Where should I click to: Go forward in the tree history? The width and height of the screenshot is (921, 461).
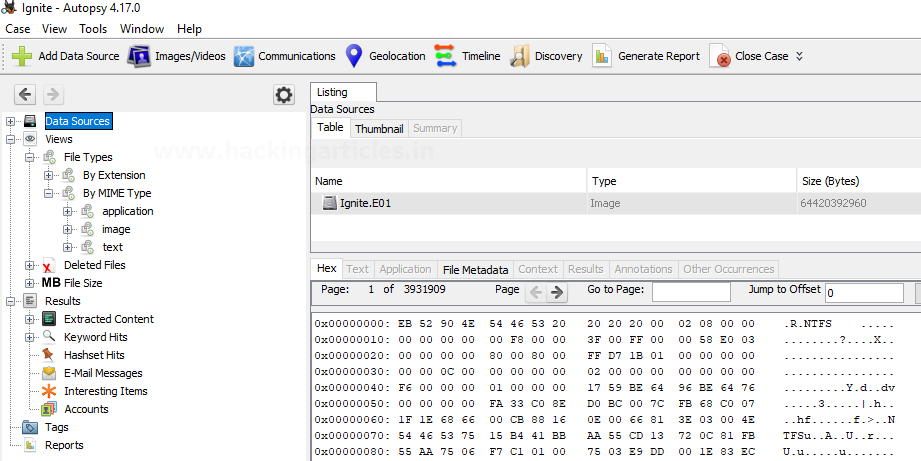coord(53,94)
